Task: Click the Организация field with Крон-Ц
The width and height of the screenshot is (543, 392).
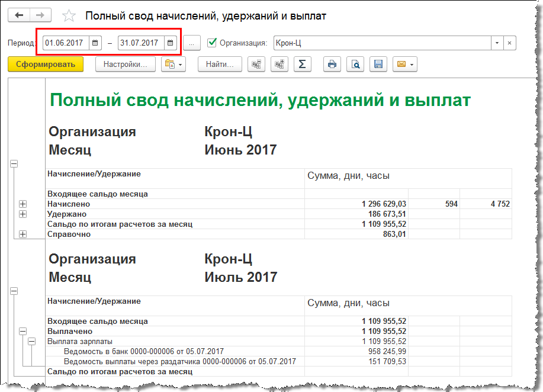Action: click(383, 43)
